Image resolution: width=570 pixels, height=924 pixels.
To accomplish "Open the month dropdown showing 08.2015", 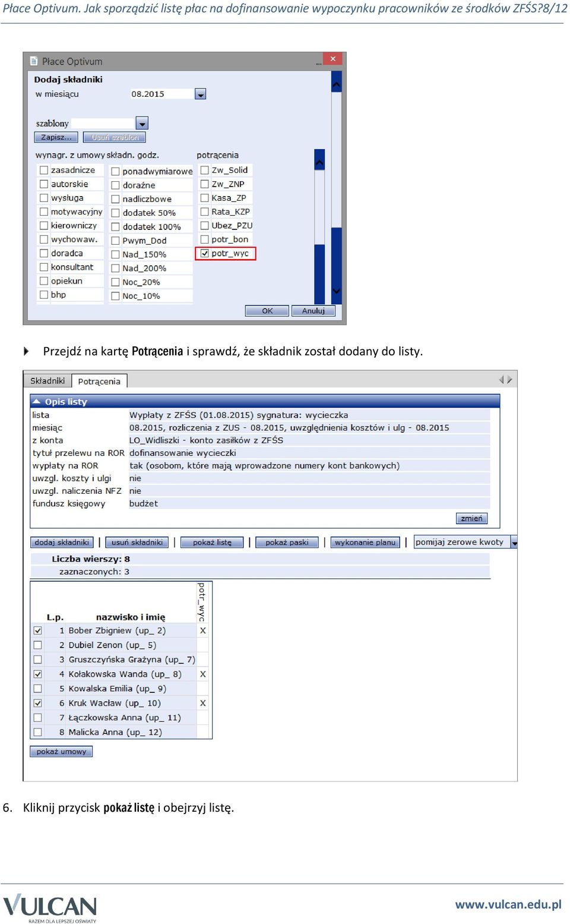I will pyautogui.click(x=201, y=94).
